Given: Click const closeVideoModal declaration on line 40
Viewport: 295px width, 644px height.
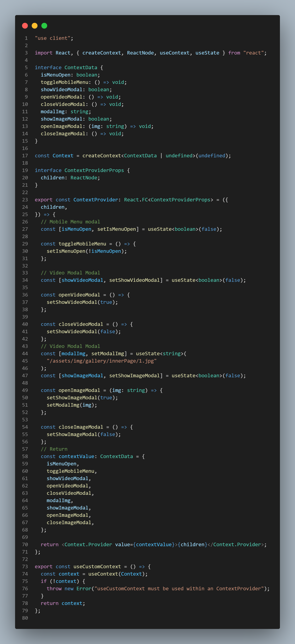Looking at the screenshot, I should 72,324.
